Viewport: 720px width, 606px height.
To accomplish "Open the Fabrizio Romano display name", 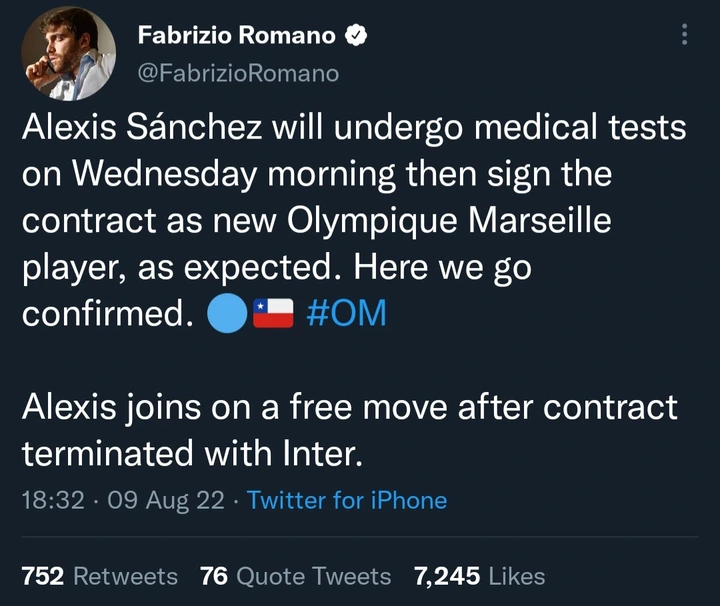I will tap(236, 36).
